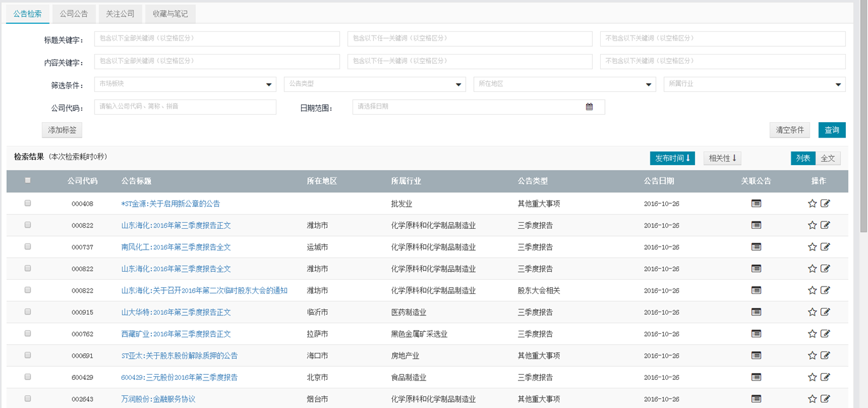
Task: Star the 山大华特 announcement
Action: pyautogui.click(x=812, y=312)
